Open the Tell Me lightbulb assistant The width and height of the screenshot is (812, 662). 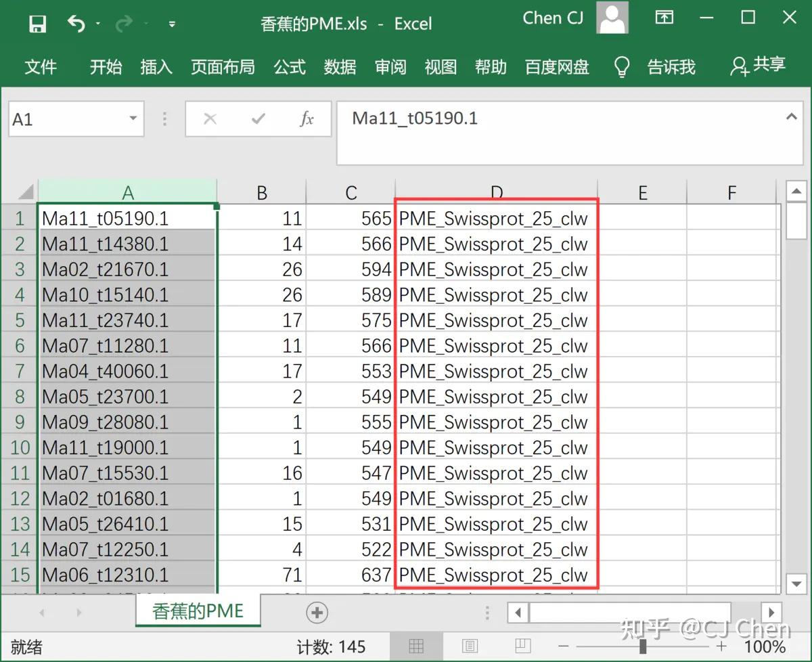[621, 66]
